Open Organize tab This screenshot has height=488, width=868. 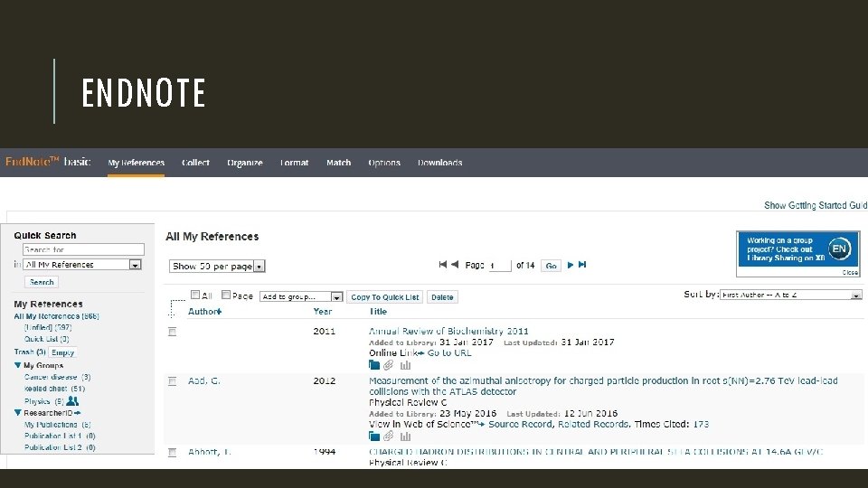coord(245,163)
